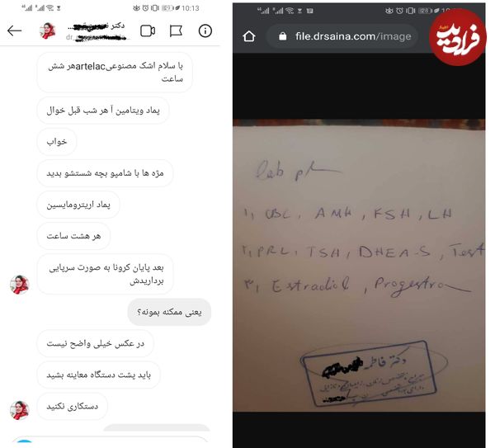Tap the doctor's name in chat header
The image size is (495, 448).
[97, 27]
